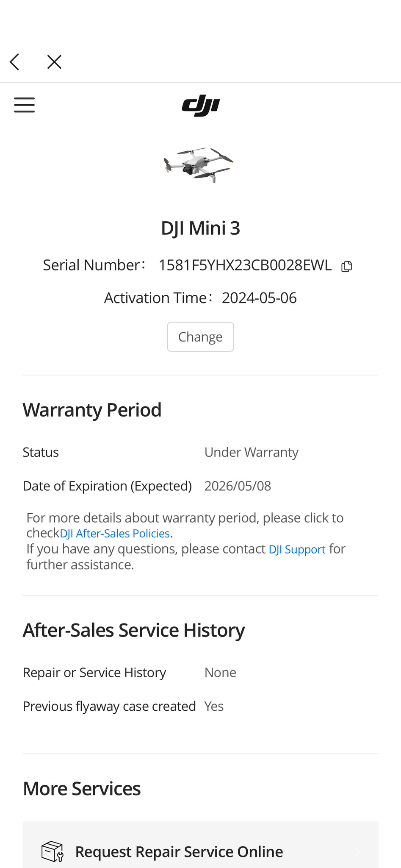Click the serial number 1581F5YHX23CB0028EWL text
The height and width of the screenshot is (868, 401).
click(x=245, y=265)
